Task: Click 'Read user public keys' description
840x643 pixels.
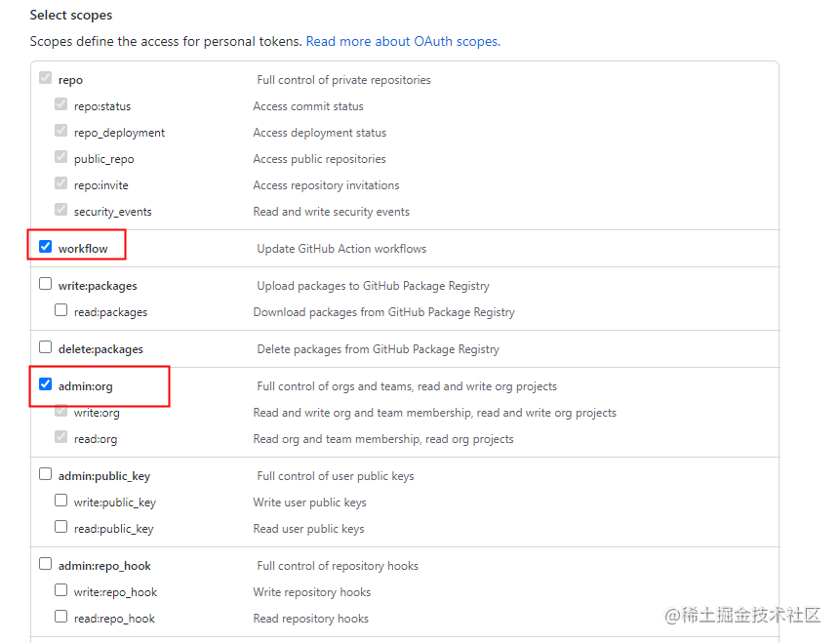Action: 308,529
